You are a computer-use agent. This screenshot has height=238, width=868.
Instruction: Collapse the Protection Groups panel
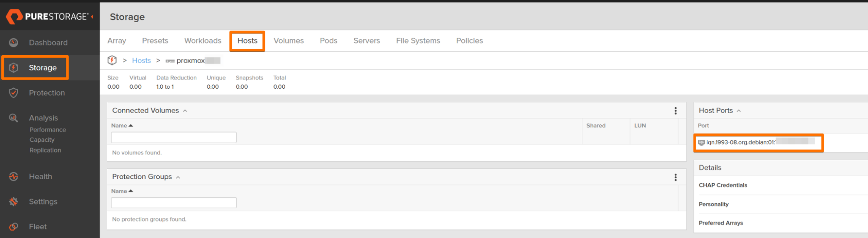click(x=178, y=177)
